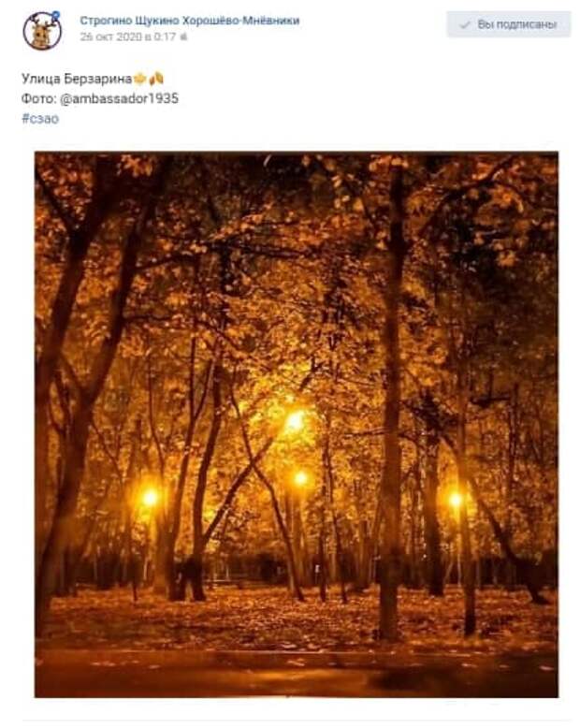Click the checkmark inside the subscribed button
Viewport: 580px width, 728px height.
click(464, 24)
